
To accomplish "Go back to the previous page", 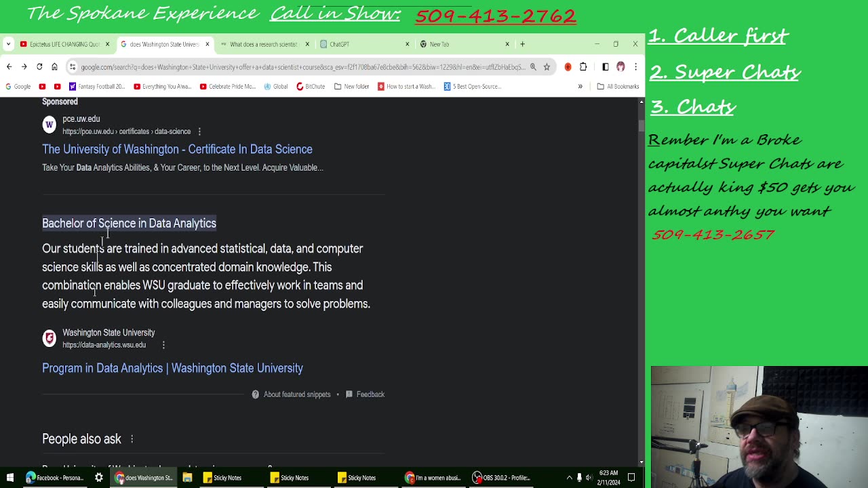I will pyautogui.click(x=9, y=66).
